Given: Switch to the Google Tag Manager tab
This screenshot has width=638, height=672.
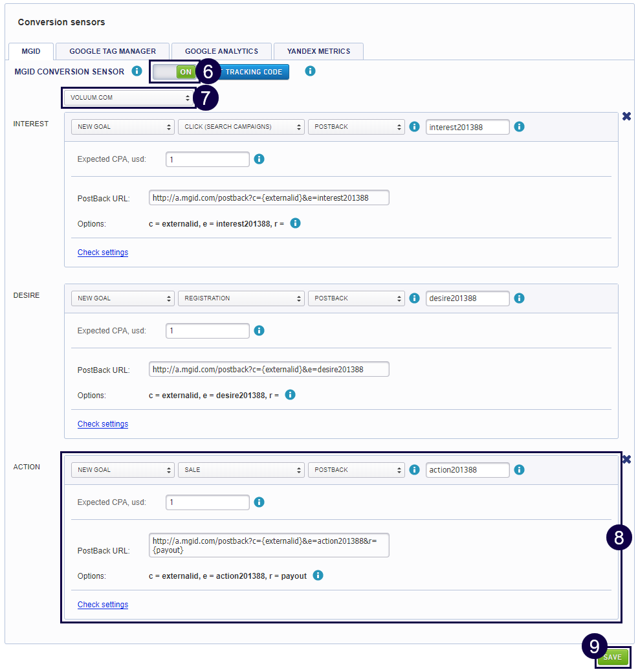Looking at the screenshot, I should 113,51.
